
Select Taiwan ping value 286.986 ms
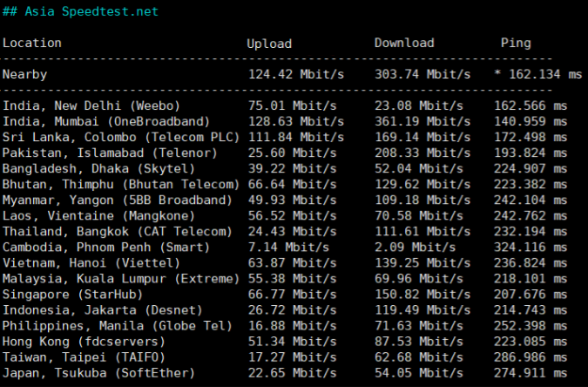(x=531, y=357)
